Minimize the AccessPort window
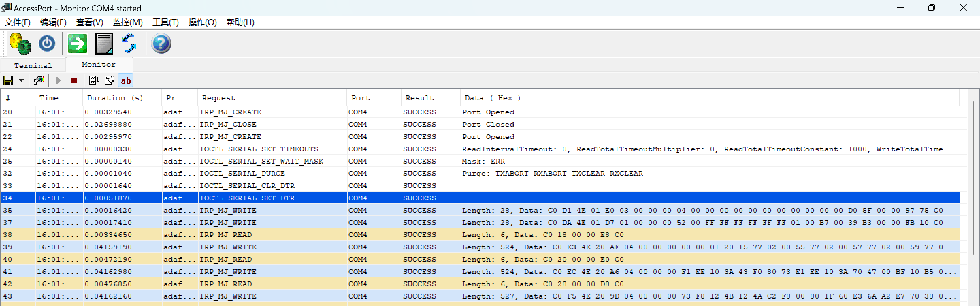This screenshot has height=306, width=980. pos(900,7)
